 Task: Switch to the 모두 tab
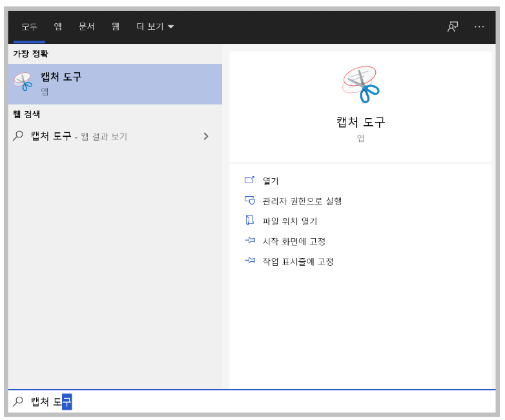point(29,26)
